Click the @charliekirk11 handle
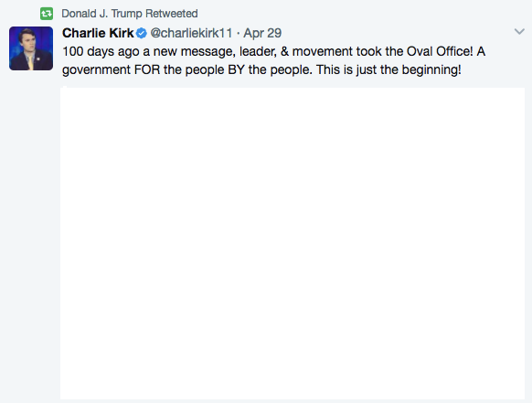 (x=191, y=33)
